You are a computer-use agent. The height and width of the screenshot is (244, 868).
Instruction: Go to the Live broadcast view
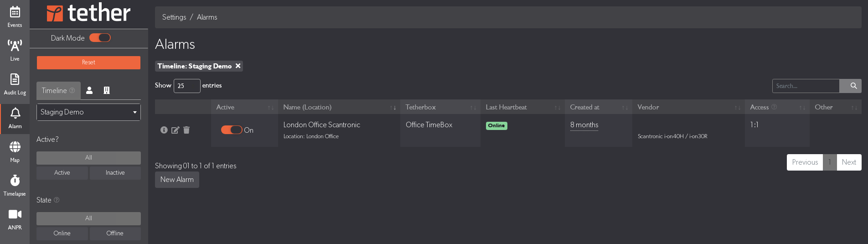coord(15,50)
